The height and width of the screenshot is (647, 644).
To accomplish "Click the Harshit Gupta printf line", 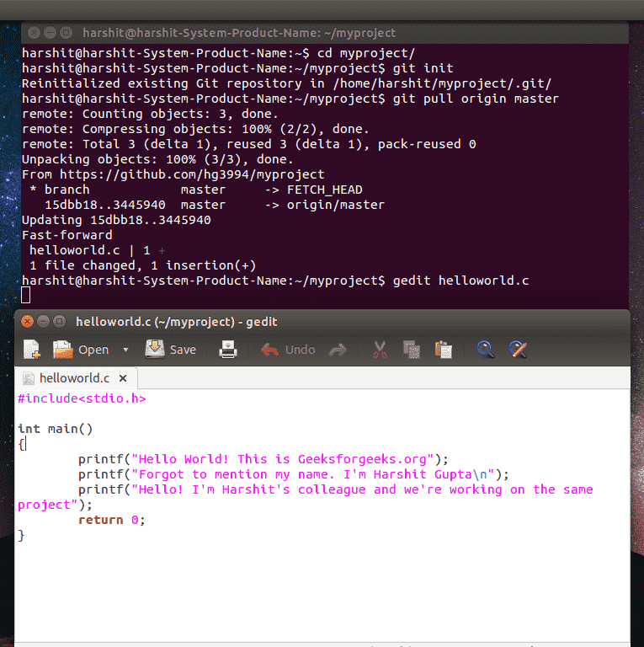I will pyautogui.click(x=294, y=474).
